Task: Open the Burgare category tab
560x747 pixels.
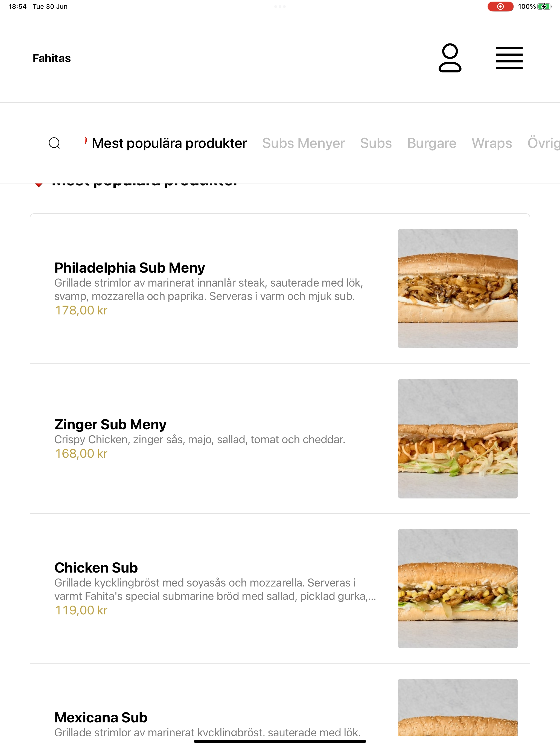Action: point(432,143)
